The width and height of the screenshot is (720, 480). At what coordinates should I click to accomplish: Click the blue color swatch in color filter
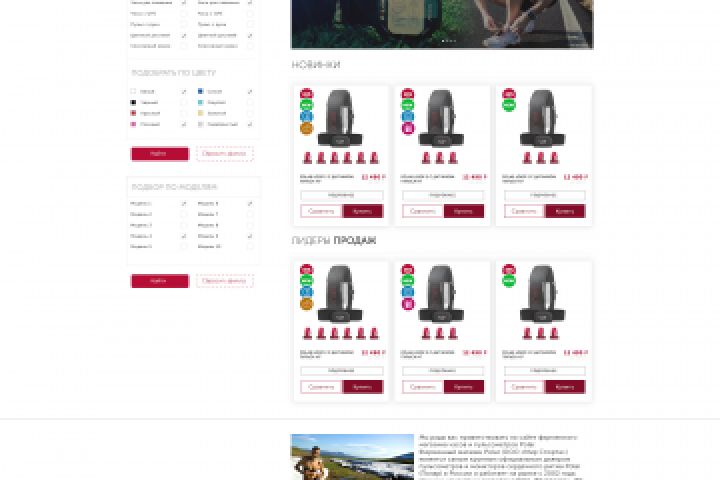[x=200, y=91]
